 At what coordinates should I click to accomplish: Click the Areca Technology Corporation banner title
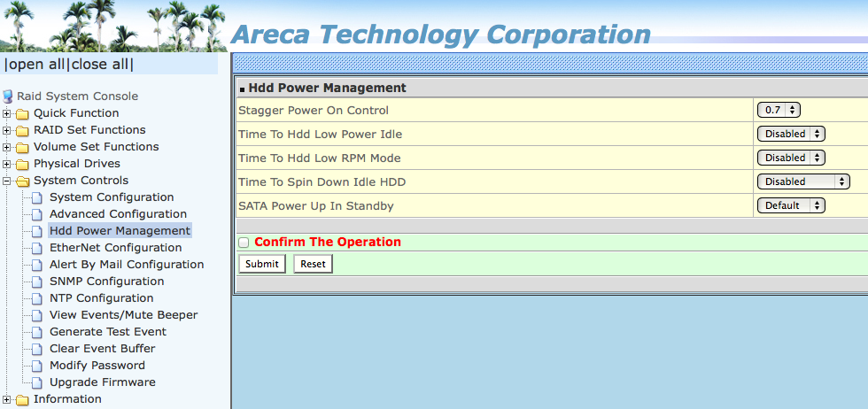pyautogui.click(x=441, y=35)
